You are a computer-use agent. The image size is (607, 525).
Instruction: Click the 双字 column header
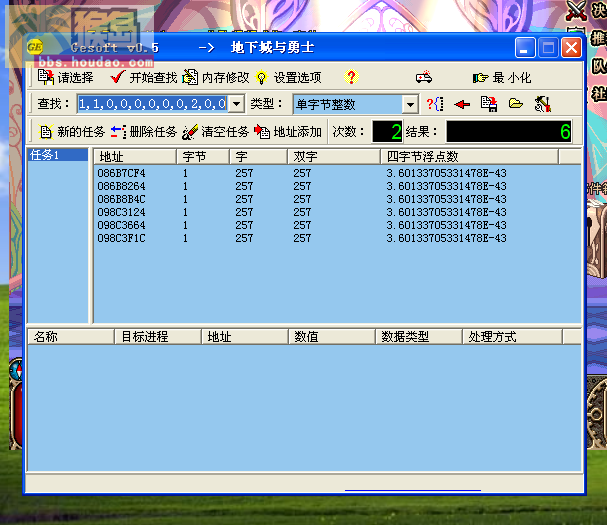[x=334, y=157]
